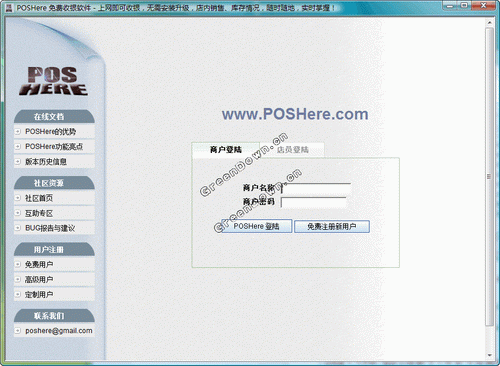Click the scrollbar down arrow
The width and height of the screenshot is (500, 366).
(x=489, y=356)
